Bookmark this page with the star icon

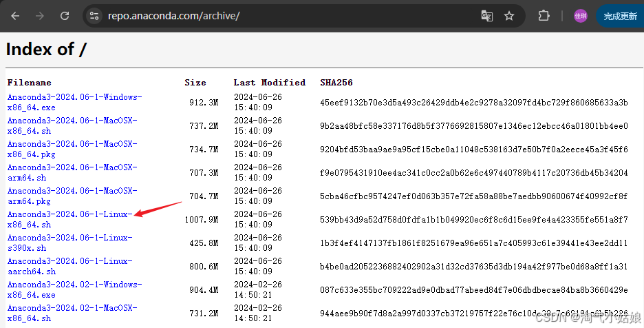click(509, 16)
